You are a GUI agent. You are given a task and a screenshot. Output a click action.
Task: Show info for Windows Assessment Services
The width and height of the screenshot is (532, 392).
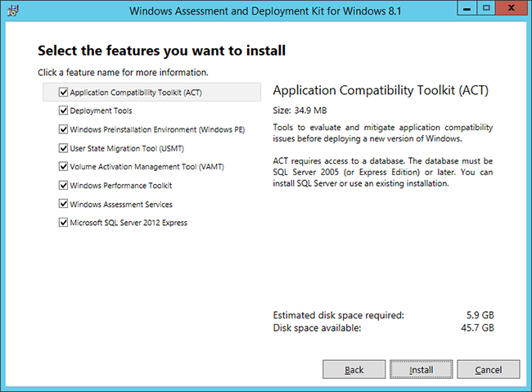coord(120,205)
